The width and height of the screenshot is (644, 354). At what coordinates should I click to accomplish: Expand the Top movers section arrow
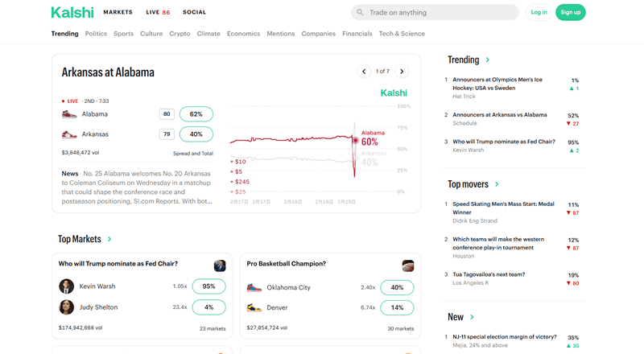pos(497,184)
